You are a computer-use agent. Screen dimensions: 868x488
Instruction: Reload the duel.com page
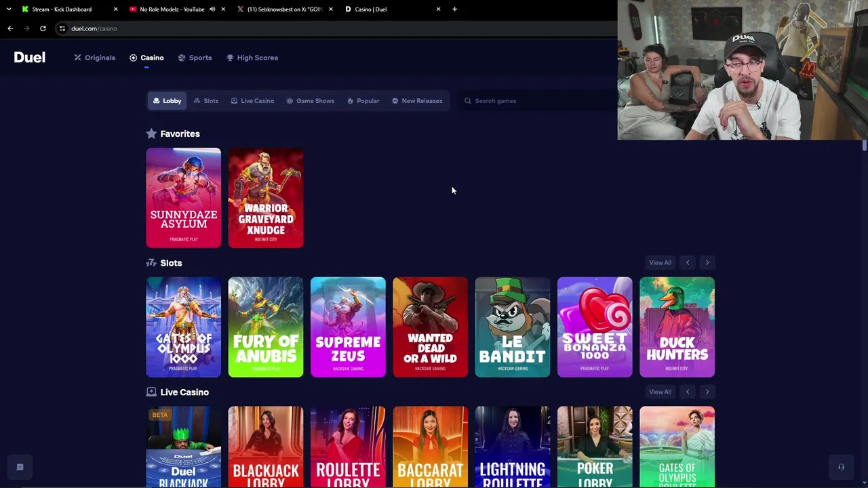[x=43, y=28]
